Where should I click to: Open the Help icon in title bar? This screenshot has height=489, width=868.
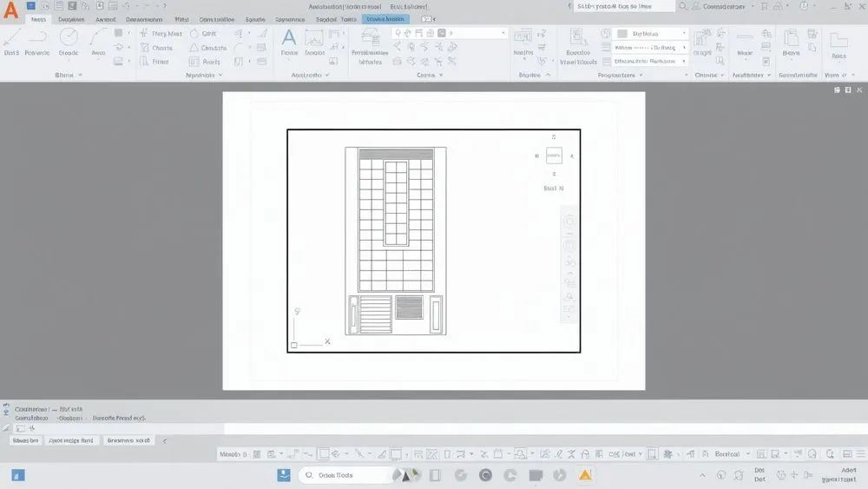(x=804, y=6)
